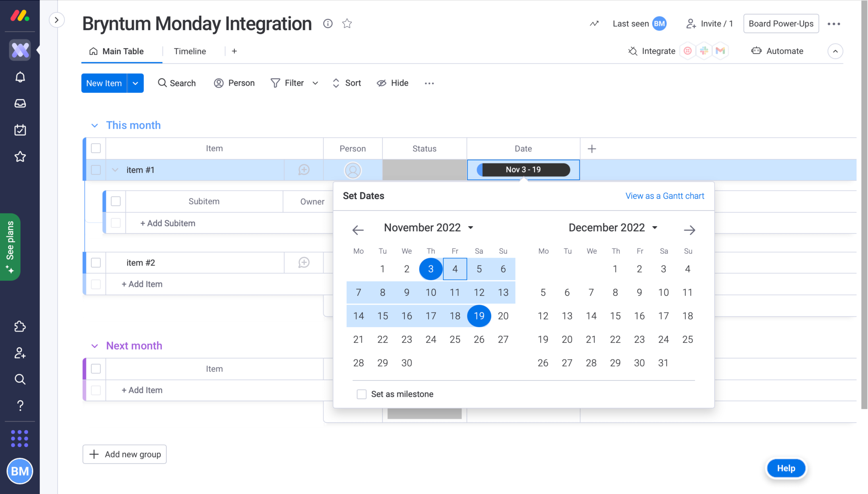Show board info icon
This screenshot has width=868, height=494.
click(328, 24)
